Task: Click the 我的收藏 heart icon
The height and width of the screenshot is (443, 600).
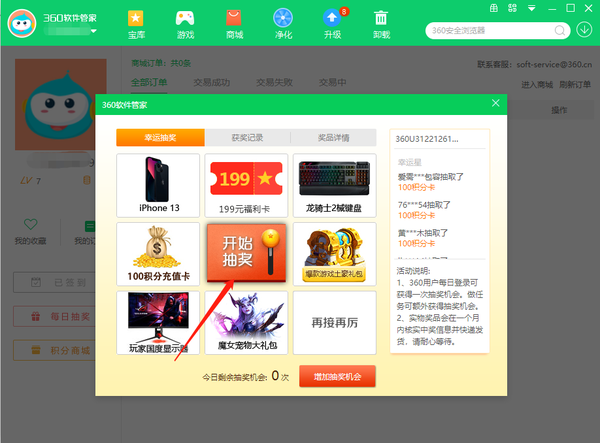Action: pyautogui.click(x=31, y=224)
